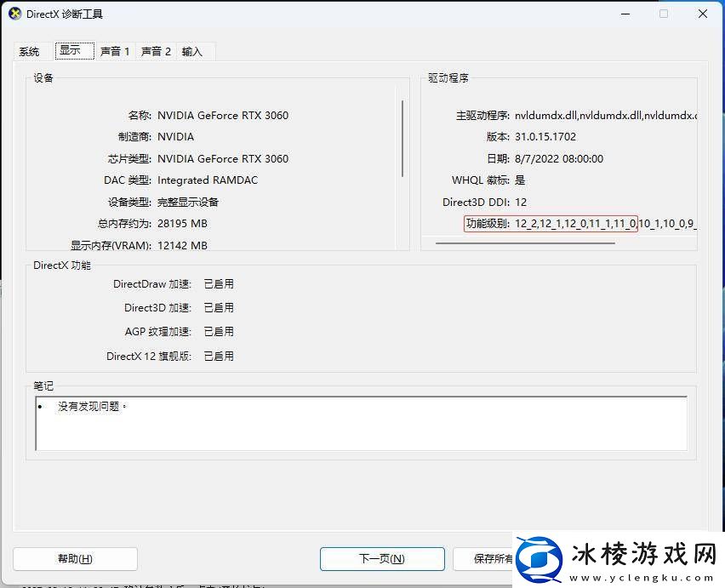
Task: Open the 声音 2 tab
Action: tap(156, 51)
